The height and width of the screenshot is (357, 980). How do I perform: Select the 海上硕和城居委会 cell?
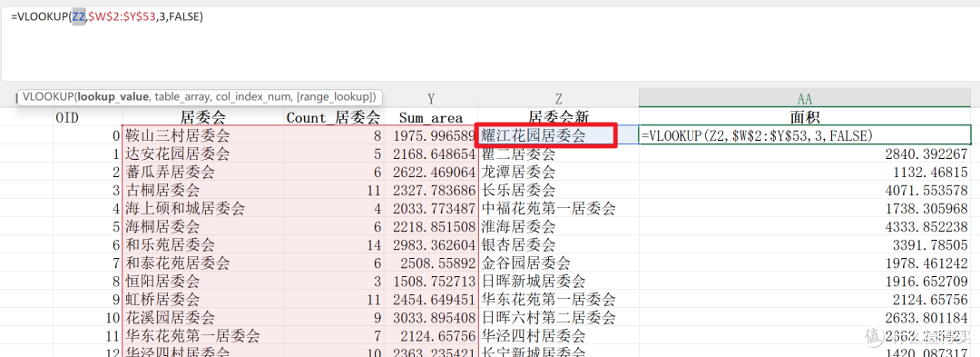tap(202, 208)
